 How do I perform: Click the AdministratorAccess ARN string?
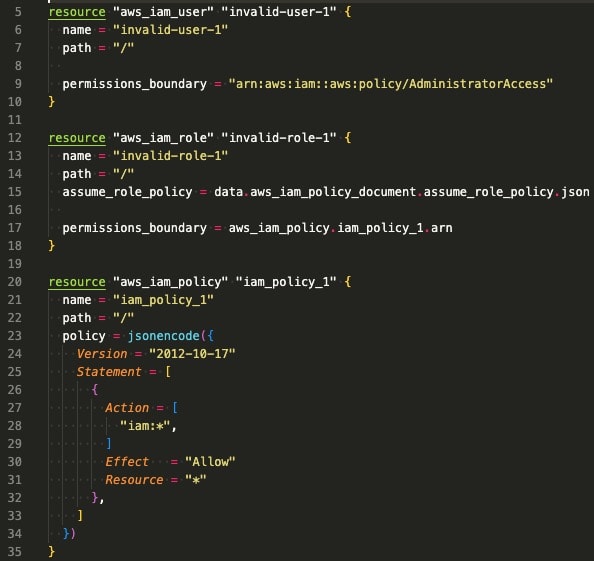pos(391,84)
